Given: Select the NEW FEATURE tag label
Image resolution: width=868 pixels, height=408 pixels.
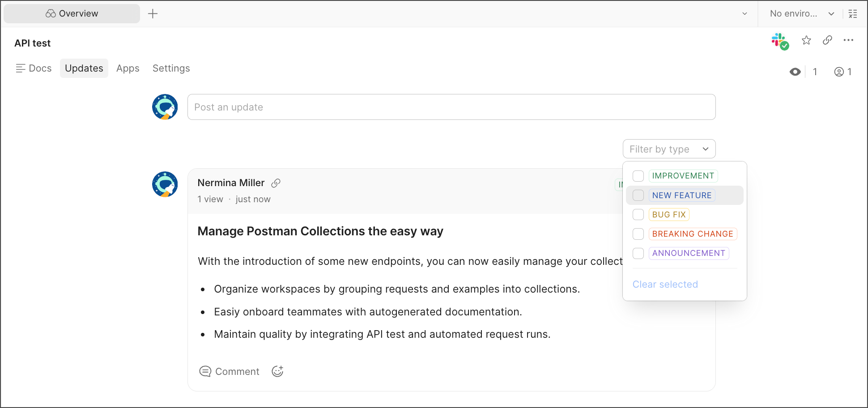Looking at the screenshot, I should [x=682, y=195].
